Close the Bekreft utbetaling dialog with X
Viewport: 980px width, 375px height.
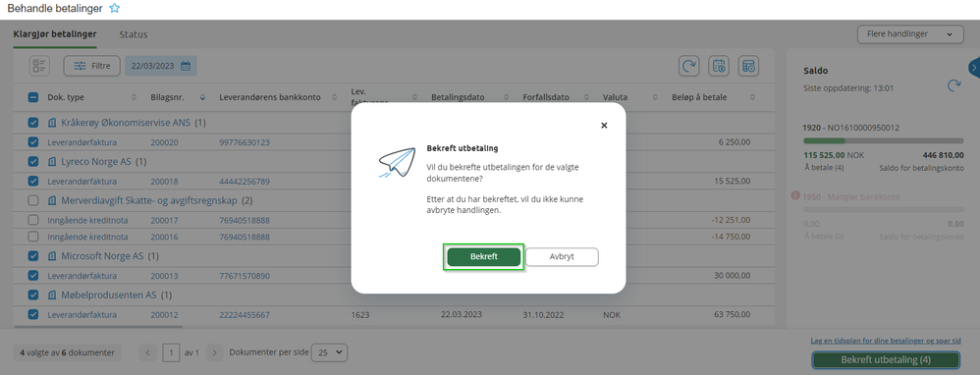(x=604, y=125)
